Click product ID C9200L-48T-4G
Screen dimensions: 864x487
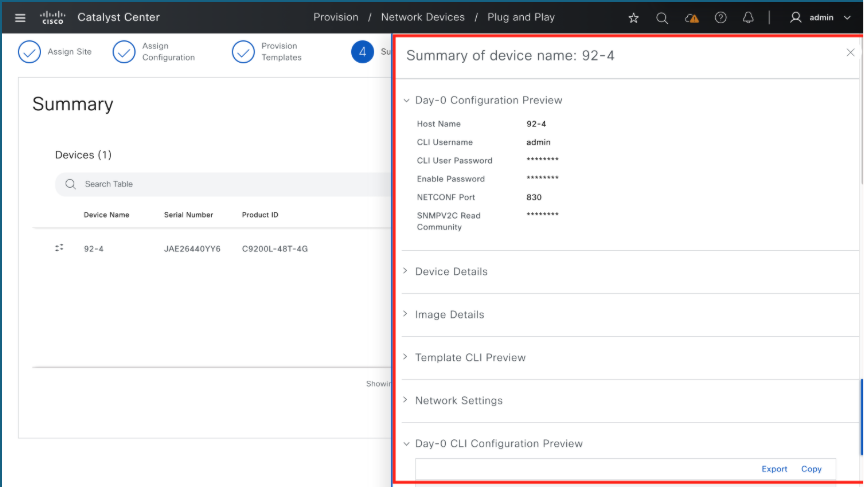pos(275,249)
